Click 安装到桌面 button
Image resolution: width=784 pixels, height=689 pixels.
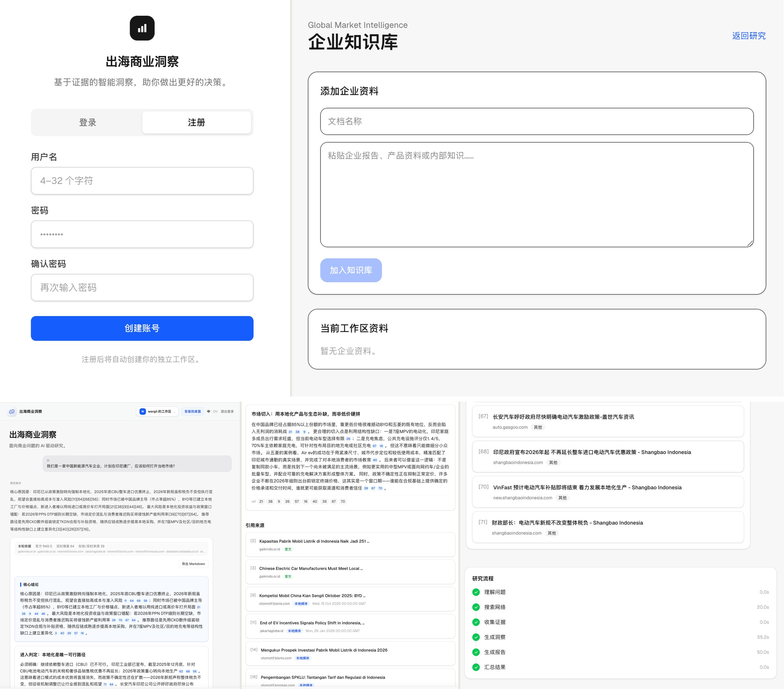click(192, 412)
